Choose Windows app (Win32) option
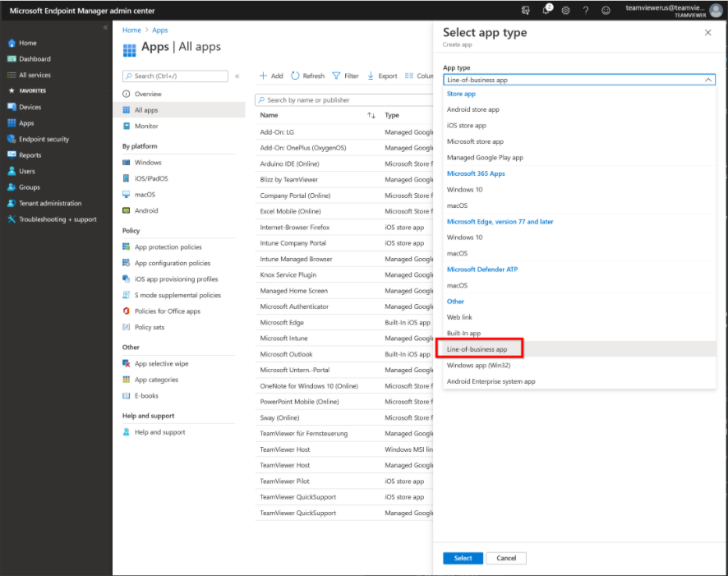728x576 pixels. 579,366
